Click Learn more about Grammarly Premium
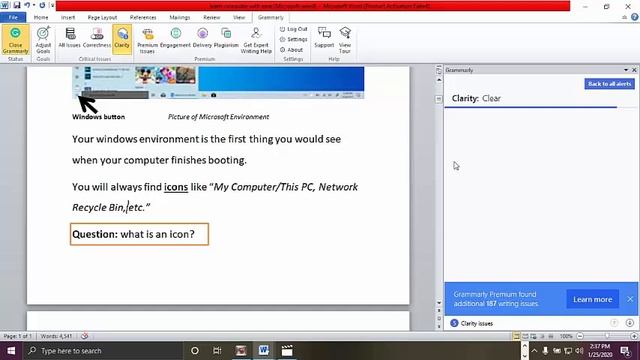Viewport: 640px width, 360px height. tap(593, 299)
